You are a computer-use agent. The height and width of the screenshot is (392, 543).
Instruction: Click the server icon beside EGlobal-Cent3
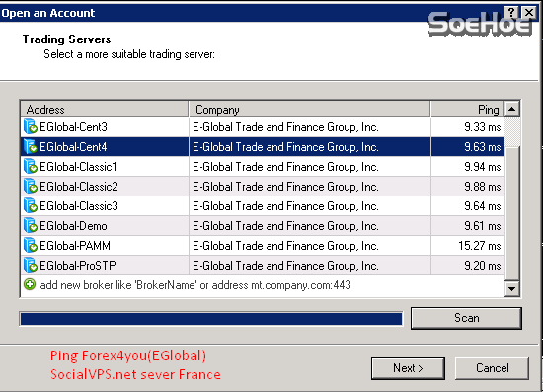tap(31, 126)
